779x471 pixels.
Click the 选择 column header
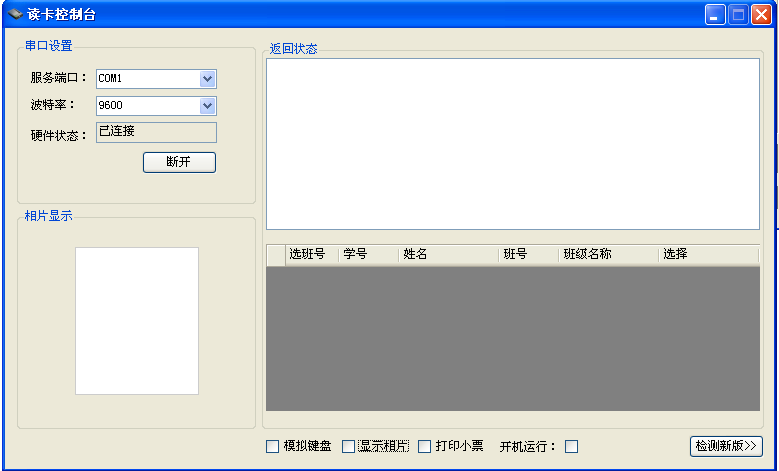[x=709, y=254]
